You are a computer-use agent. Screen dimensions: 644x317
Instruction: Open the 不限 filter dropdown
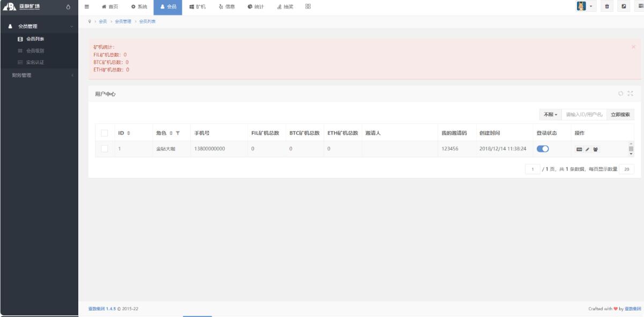[550, 115]
